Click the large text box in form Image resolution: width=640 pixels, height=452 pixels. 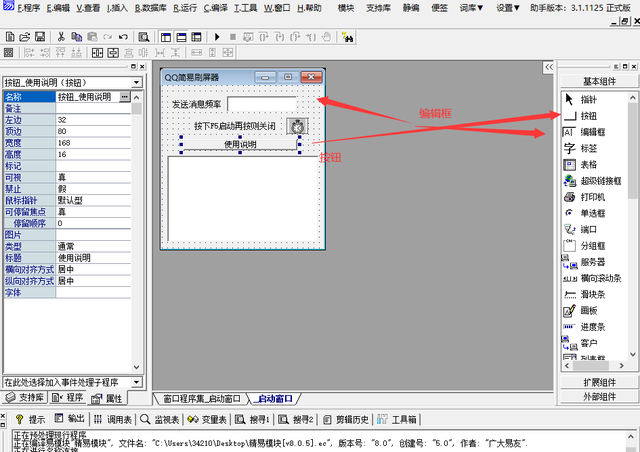[243, 198]
